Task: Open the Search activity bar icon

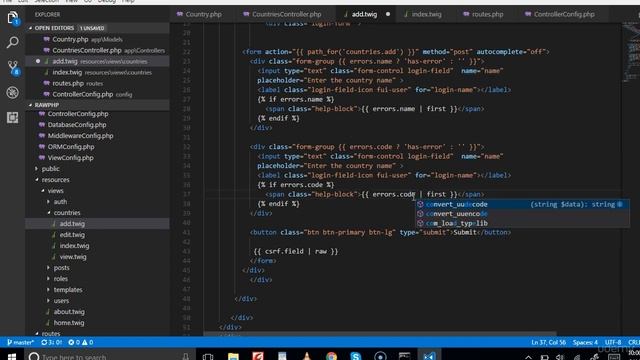Action: coord(13,42)
